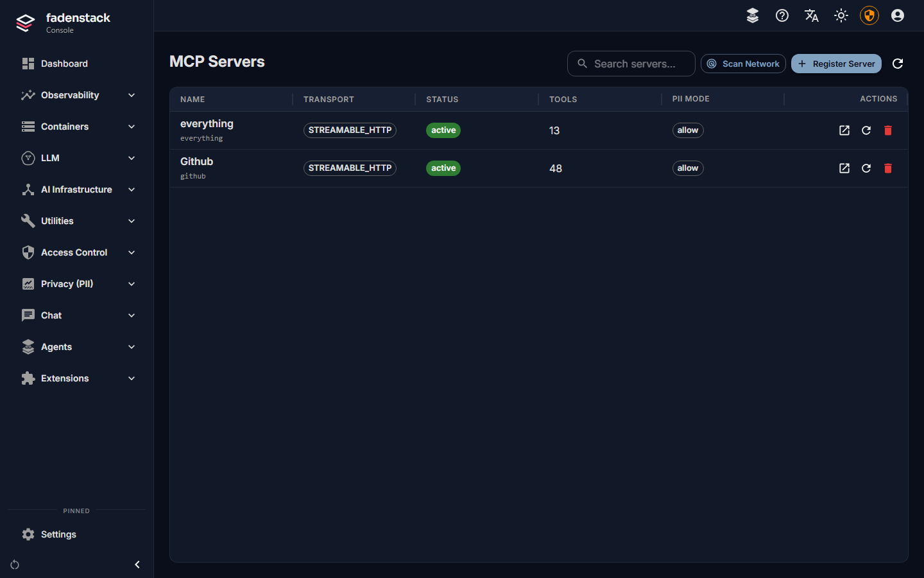This screenshot has height=578, width=924.
Task: Click the Extensions puzzle icon
Action: click(x=28, y=378)
